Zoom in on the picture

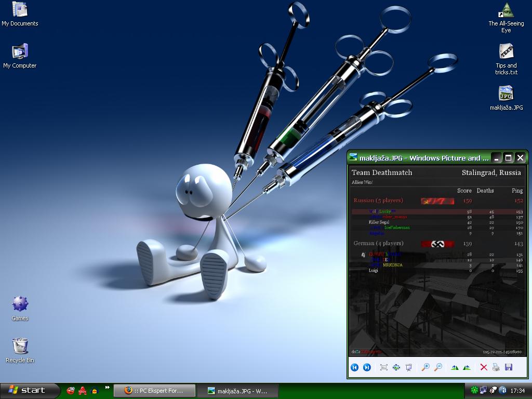point(425,367)
